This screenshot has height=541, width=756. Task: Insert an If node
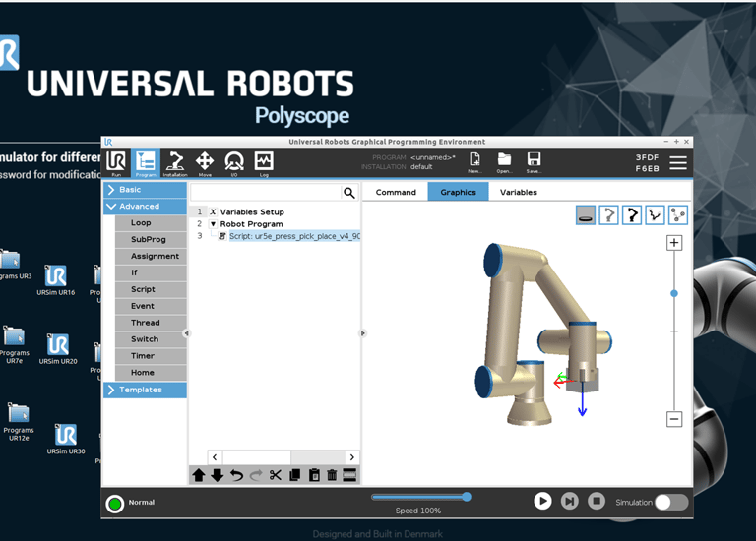[151, 272]
